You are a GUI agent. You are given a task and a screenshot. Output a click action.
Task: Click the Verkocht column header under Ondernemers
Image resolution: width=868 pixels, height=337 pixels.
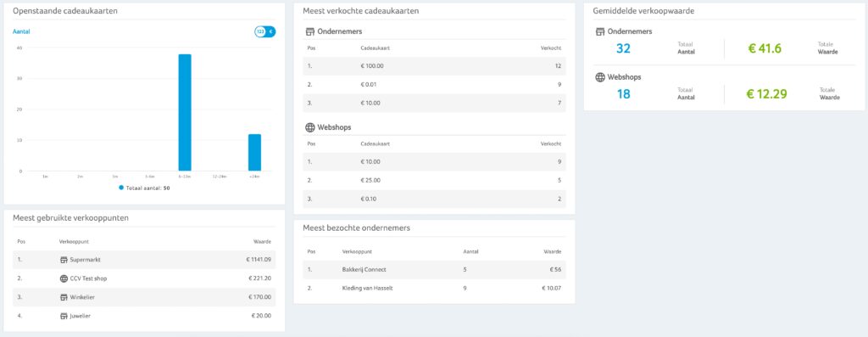[x=551, y=48]
